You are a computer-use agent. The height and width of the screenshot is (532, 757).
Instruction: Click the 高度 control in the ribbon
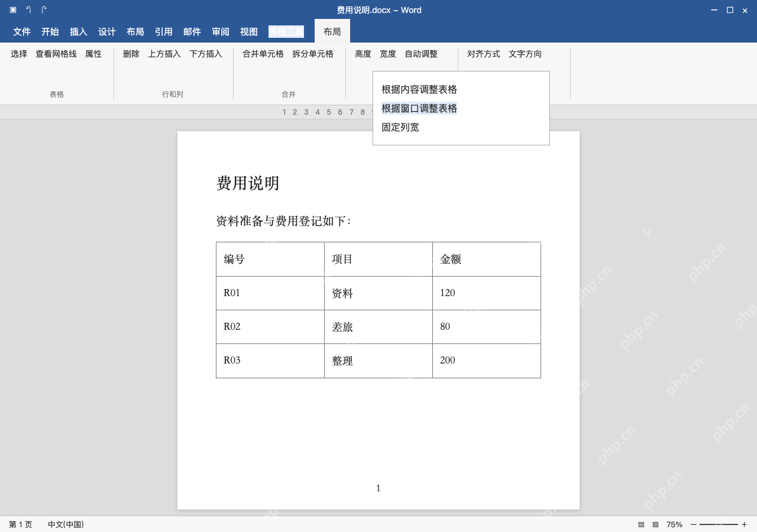(x=363, y=54)
